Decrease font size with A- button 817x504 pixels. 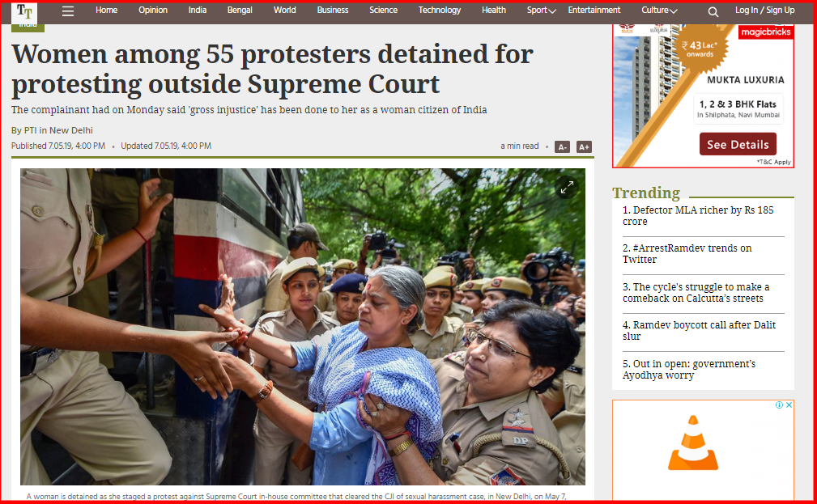[x=562, y=146]
